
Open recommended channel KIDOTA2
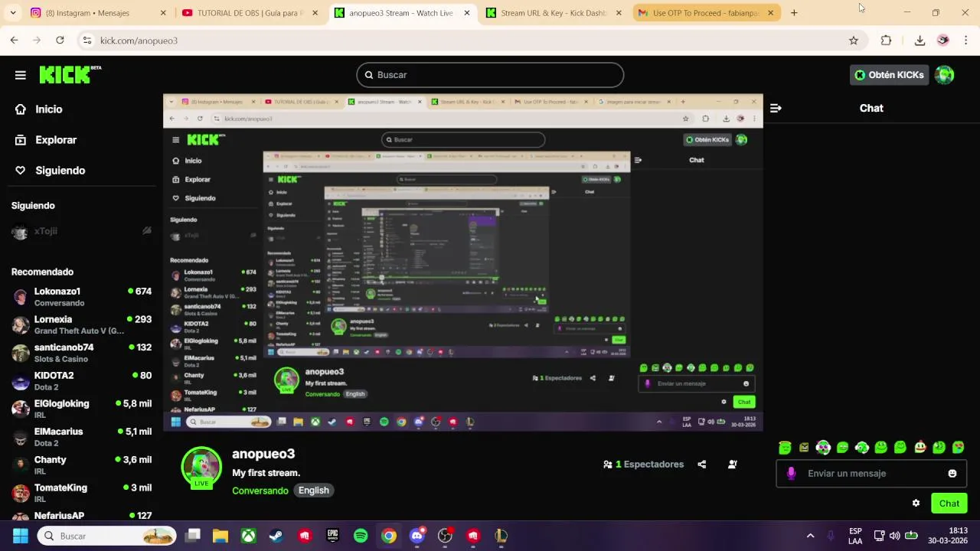[81, 381]
